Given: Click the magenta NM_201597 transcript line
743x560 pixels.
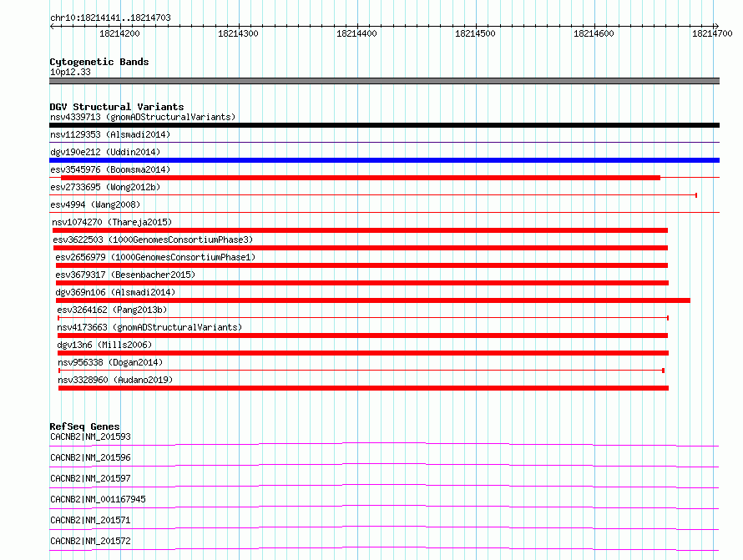Looking at the screenshot, I should (x=384, y=486).
